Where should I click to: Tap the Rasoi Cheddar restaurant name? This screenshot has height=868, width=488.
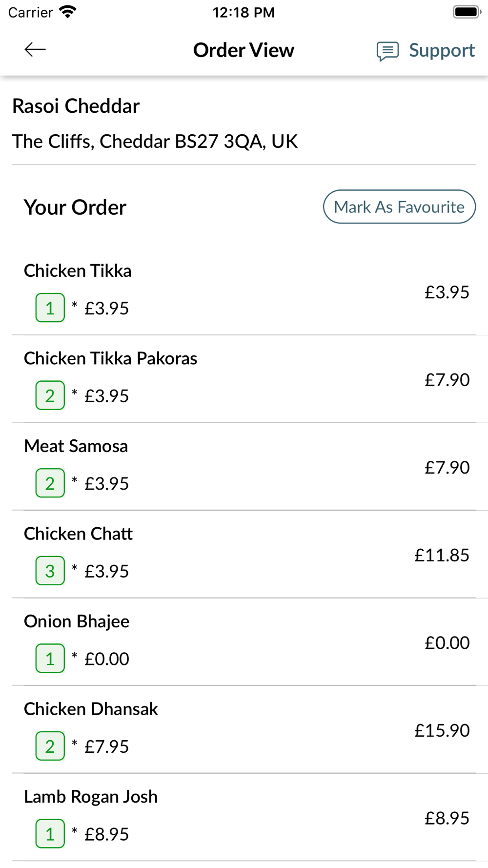coord(76,106)
